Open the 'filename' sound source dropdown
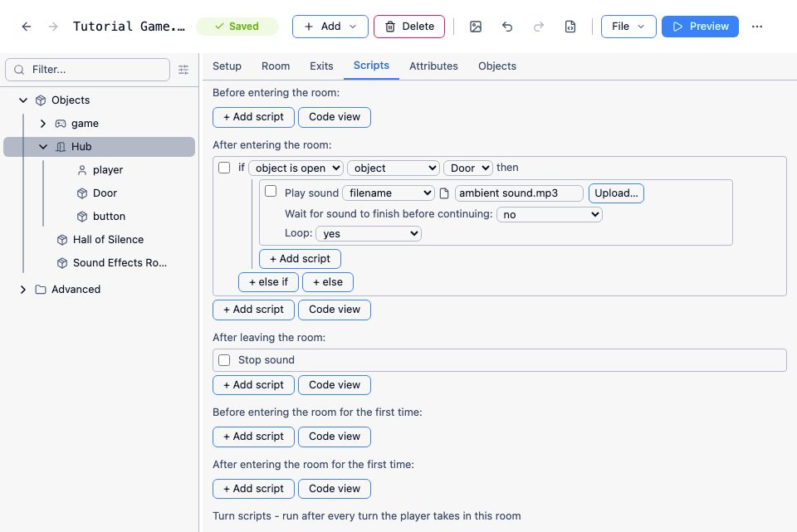The height and width of the screenshot is (532, 797). [x=389, y=193]
